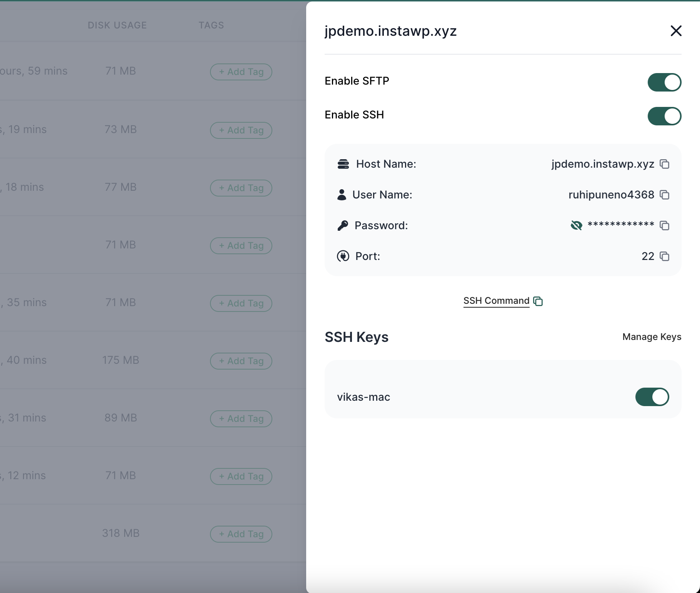Click the plug icon beside Port

(x=343, y=256)
